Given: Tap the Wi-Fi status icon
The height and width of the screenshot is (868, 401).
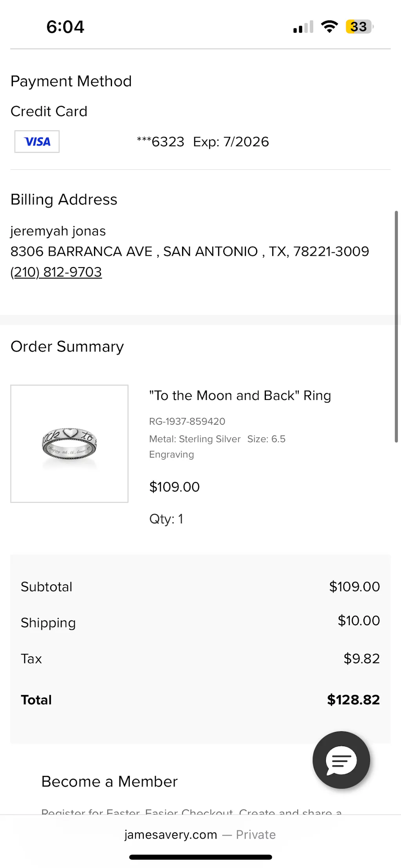Looking at the screenshot, I should pyautogui.click(x=329, y=27).
